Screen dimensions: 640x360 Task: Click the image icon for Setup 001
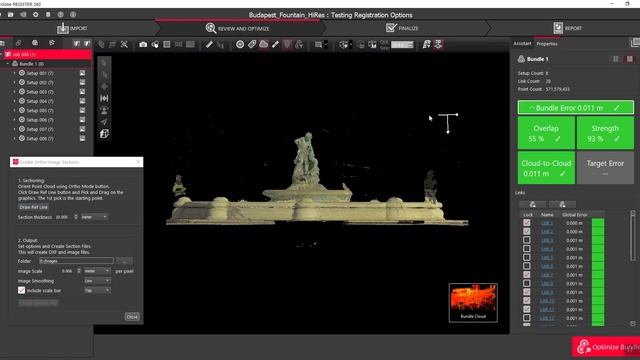(x=82, y=73)
